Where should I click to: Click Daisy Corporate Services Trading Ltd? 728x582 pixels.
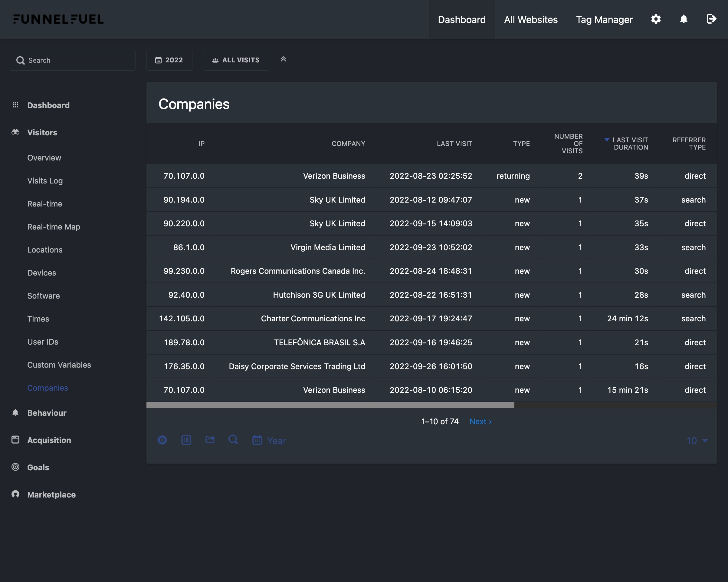click(x=297, y=366)
